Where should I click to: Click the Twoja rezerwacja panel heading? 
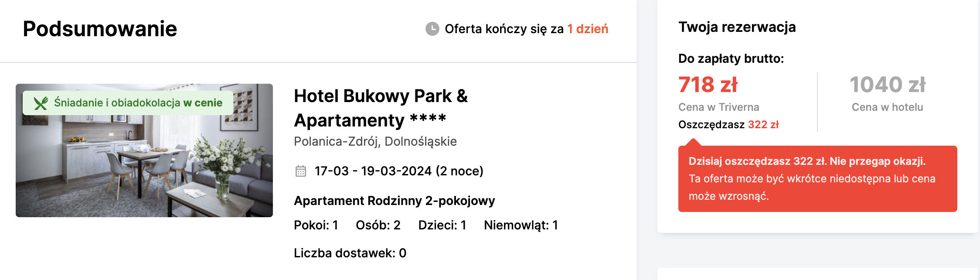point(737,27)
